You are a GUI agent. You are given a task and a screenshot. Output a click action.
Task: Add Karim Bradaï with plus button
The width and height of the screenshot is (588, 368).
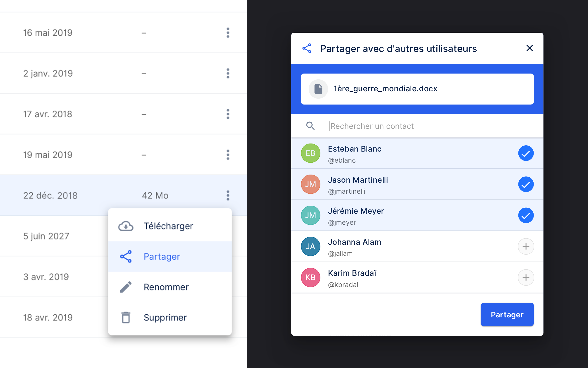[x=526, y=277]
